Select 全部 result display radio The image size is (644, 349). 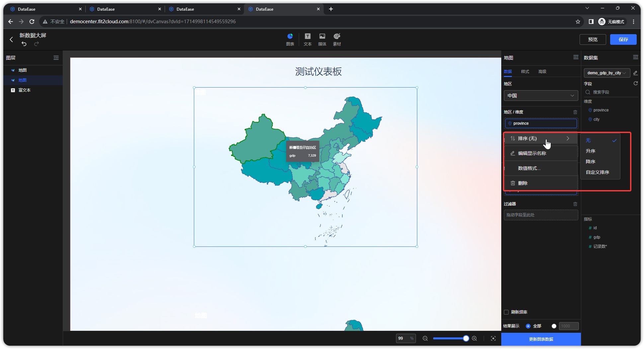click(x=528, y=326)
